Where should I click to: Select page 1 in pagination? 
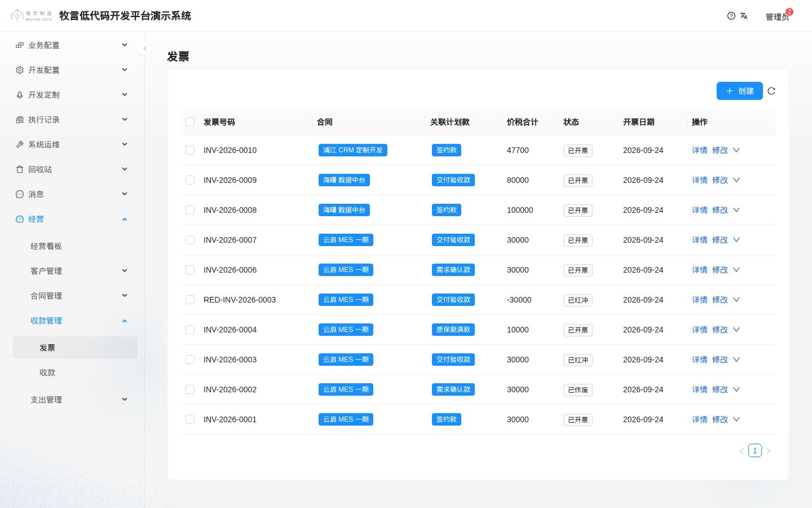click(x=755, y=450)
